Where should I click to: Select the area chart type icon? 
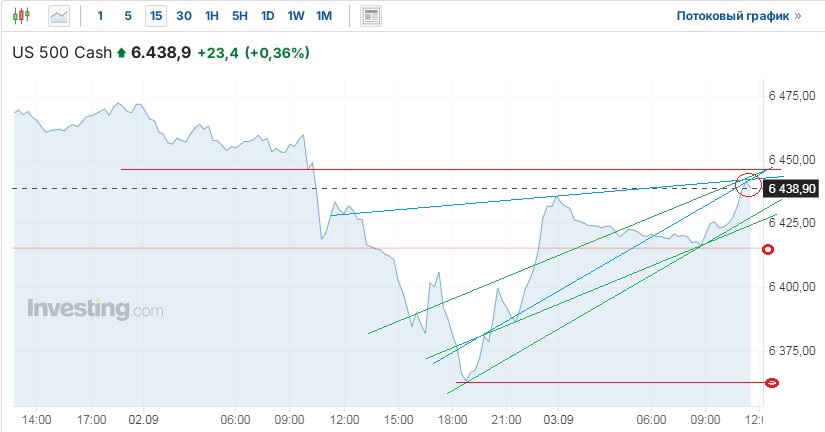pos(60,16)
